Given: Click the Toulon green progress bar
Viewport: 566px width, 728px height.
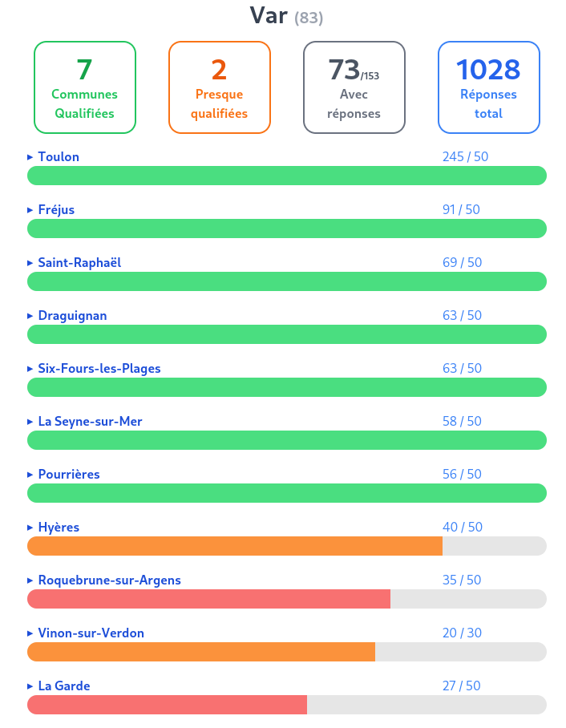Looking at the screenshot, I should 287,176.
